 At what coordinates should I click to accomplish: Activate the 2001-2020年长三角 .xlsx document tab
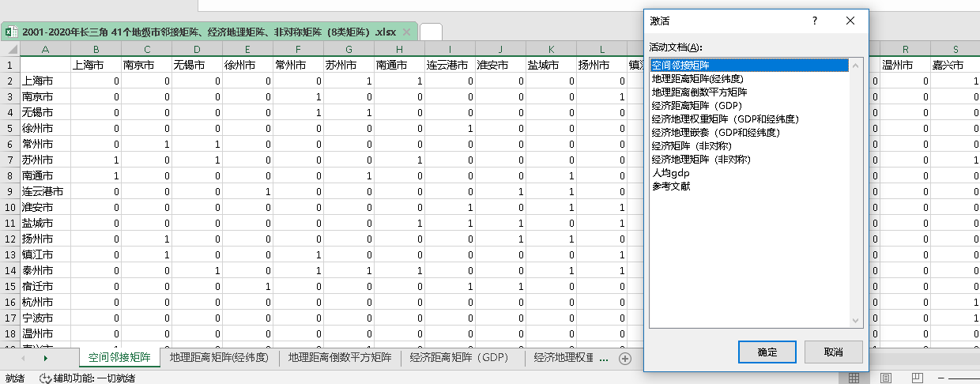(x=209, y=32)
